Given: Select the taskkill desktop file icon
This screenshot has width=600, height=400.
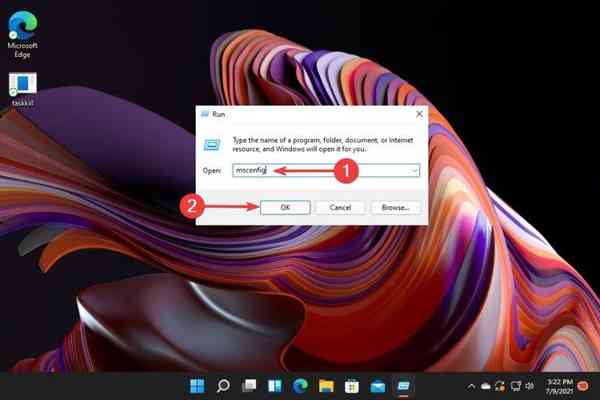Looking at the screenshot, I should point(22,84).
